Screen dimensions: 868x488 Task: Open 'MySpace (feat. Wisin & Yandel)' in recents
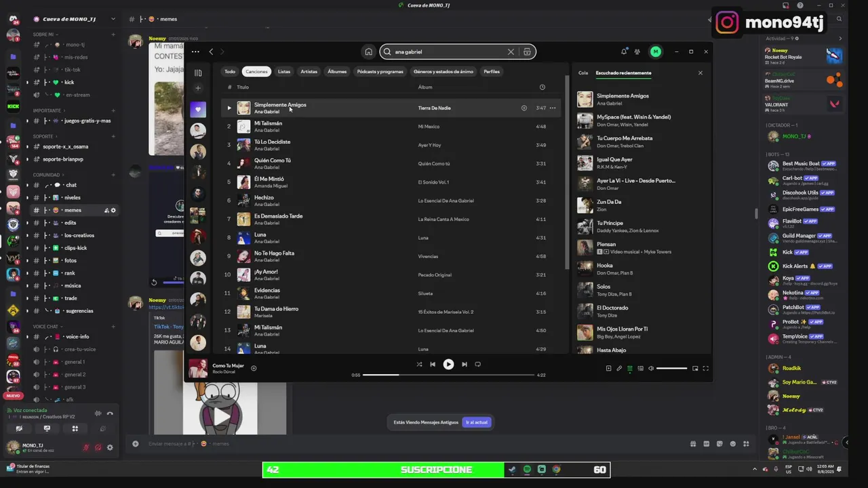point(633,117)
